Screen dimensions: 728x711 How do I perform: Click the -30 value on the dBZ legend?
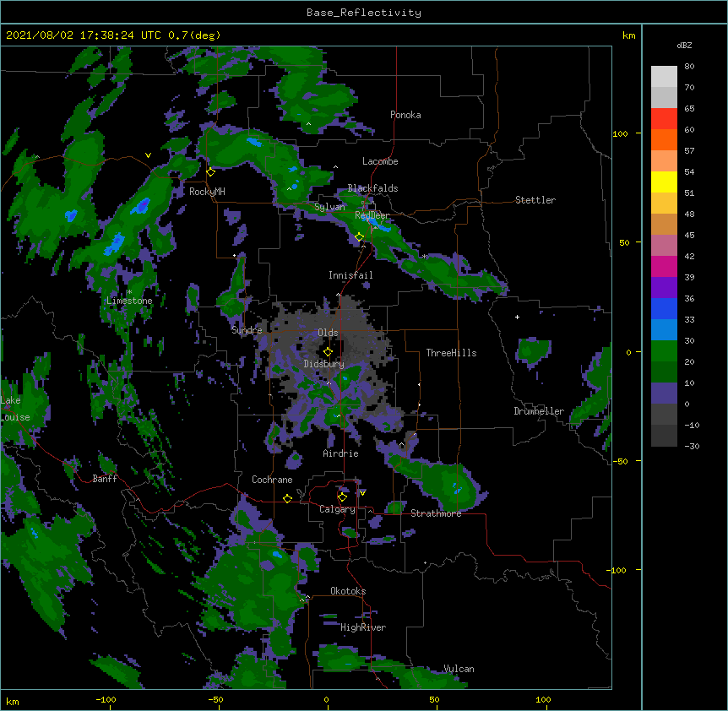point(692,446)
